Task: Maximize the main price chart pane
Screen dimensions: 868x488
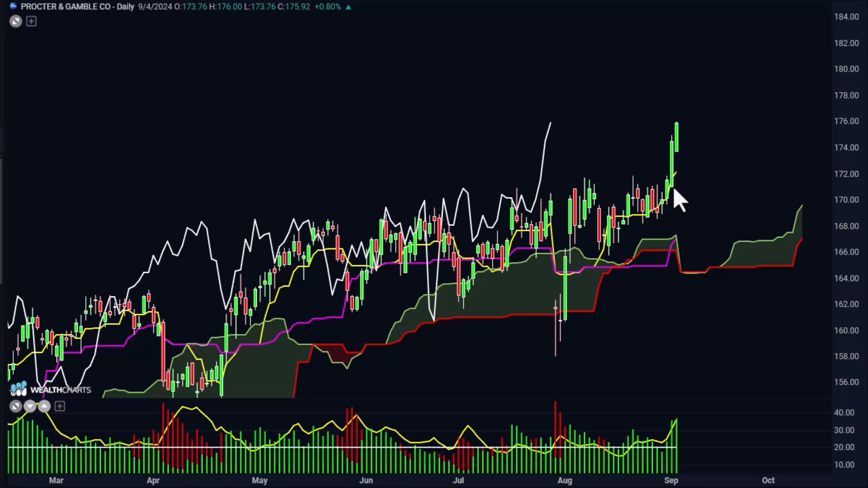Action: (16, 21)
